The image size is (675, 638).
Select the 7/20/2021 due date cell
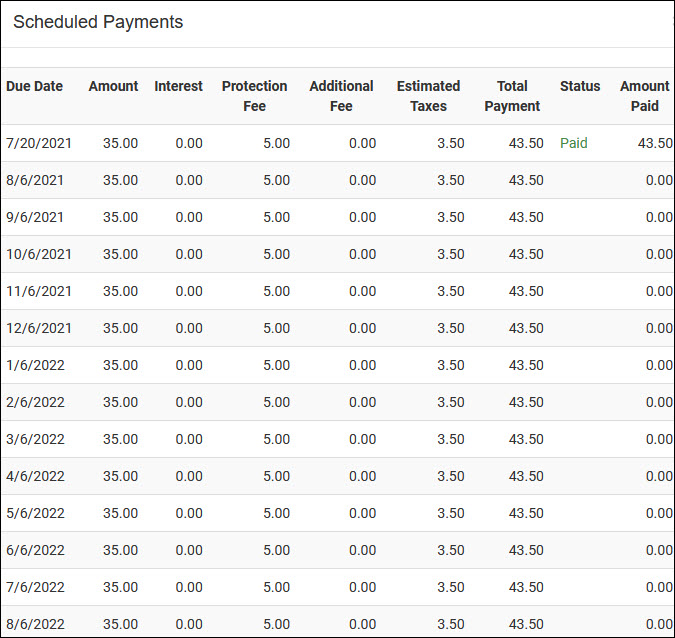point(39,143)
